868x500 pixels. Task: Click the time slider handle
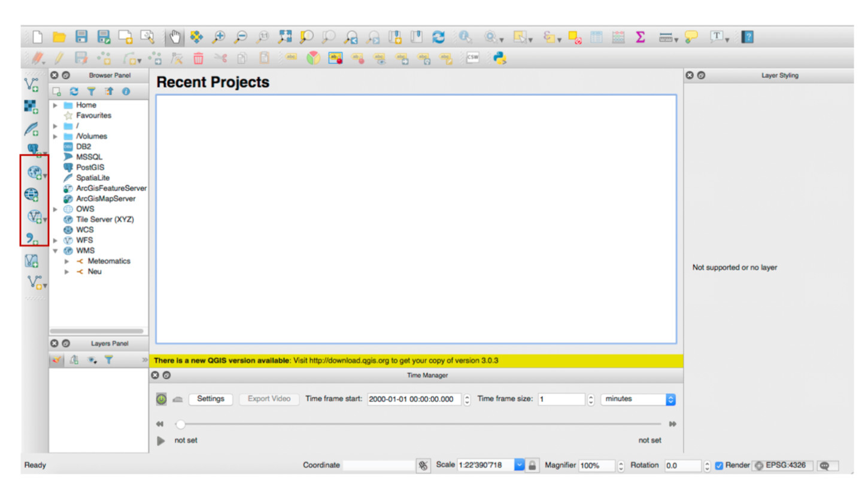tap(180, 424)
